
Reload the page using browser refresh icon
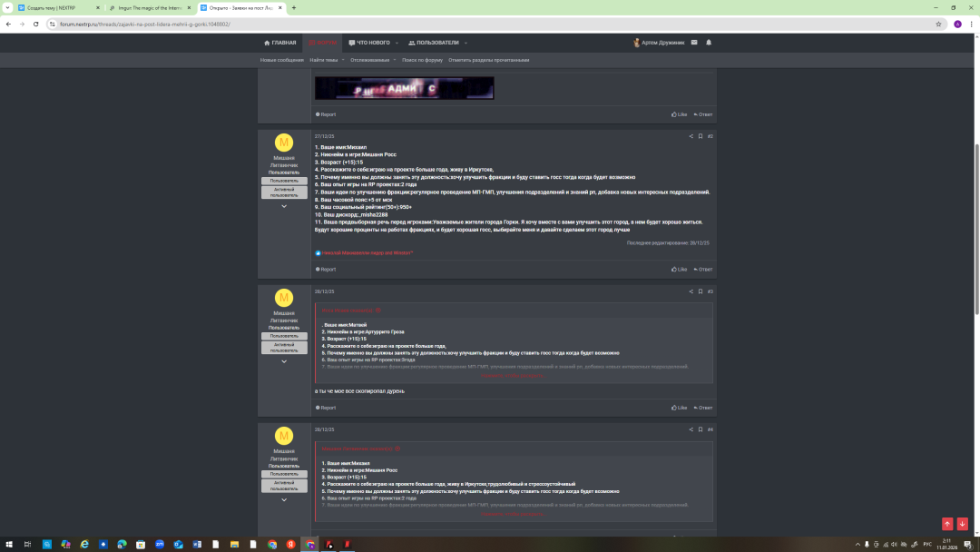[x=35, y=24]
